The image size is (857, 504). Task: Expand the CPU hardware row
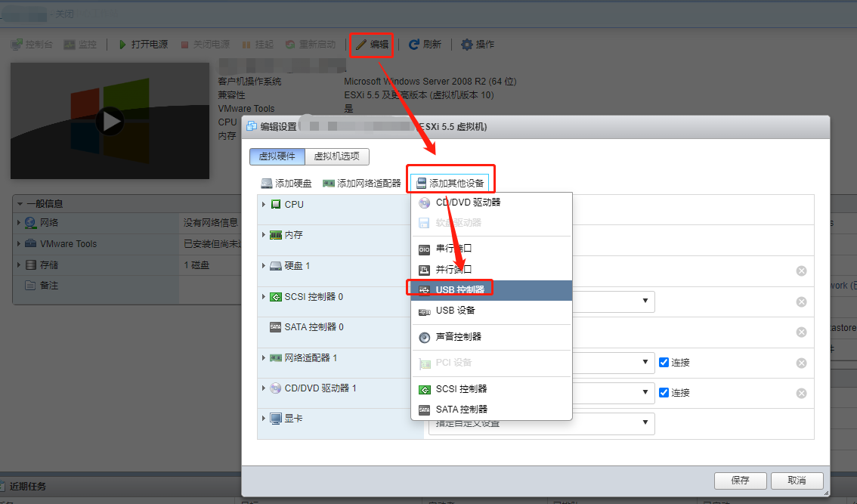click(264, 205)
